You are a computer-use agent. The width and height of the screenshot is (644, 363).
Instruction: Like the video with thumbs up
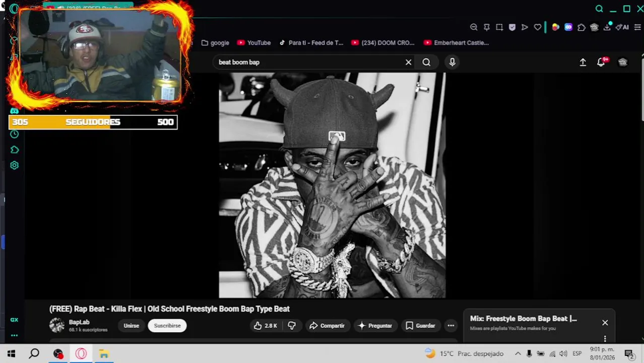(x=266, y=326)
